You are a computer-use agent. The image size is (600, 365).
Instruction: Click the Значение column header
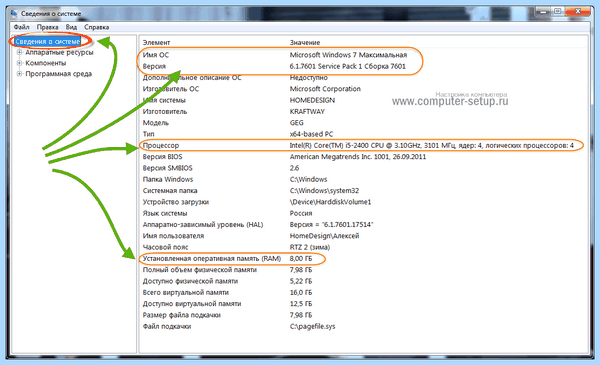pos(305,42)
